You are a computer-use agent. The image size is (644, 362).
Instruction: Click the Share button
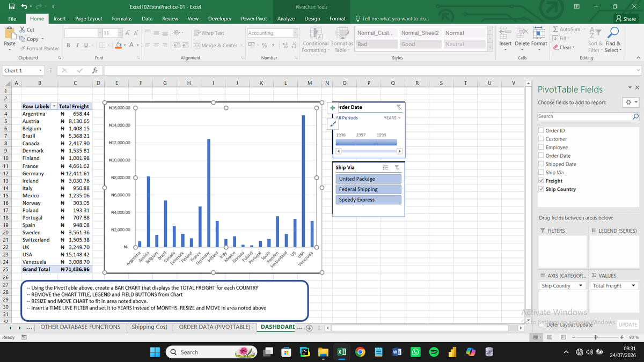coord(626,18)
